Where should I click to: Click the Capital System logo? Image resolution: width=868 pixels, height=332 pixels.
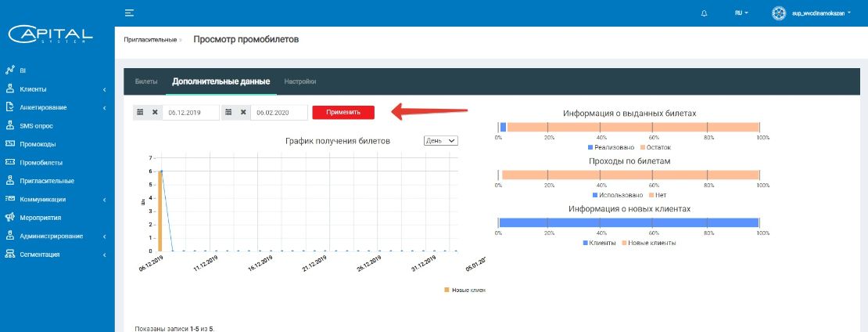[x=50, y=34]
